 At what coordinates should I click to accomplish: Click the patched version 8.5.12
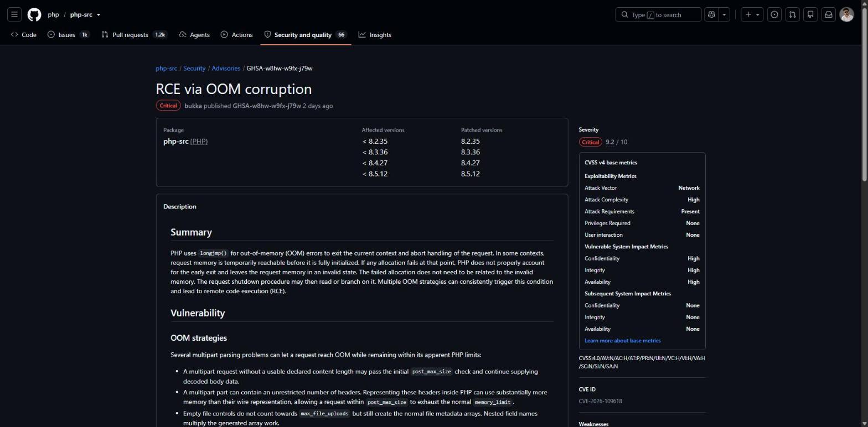[471, 174]
